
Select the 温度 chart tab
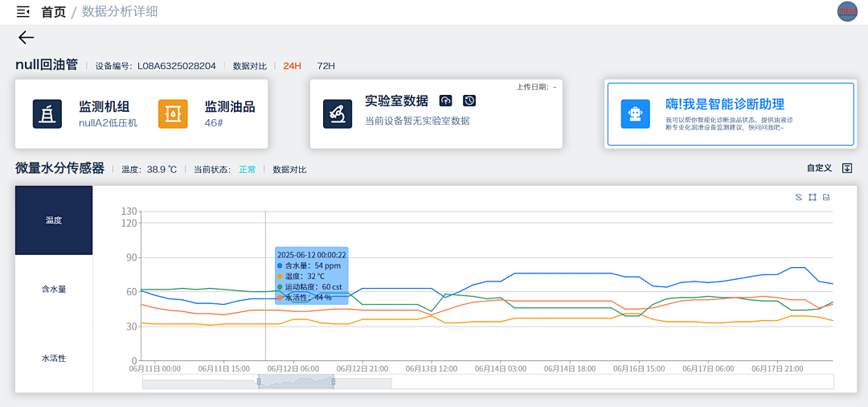pos(54,220)
